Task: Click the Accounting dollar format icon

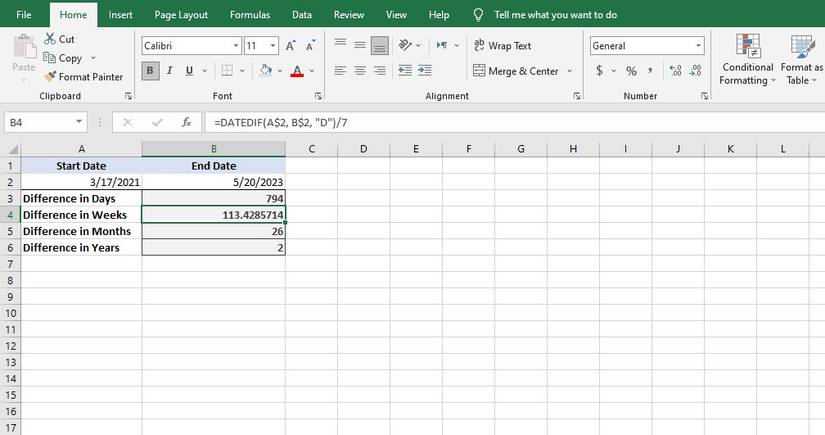Action: click(599, 71)
